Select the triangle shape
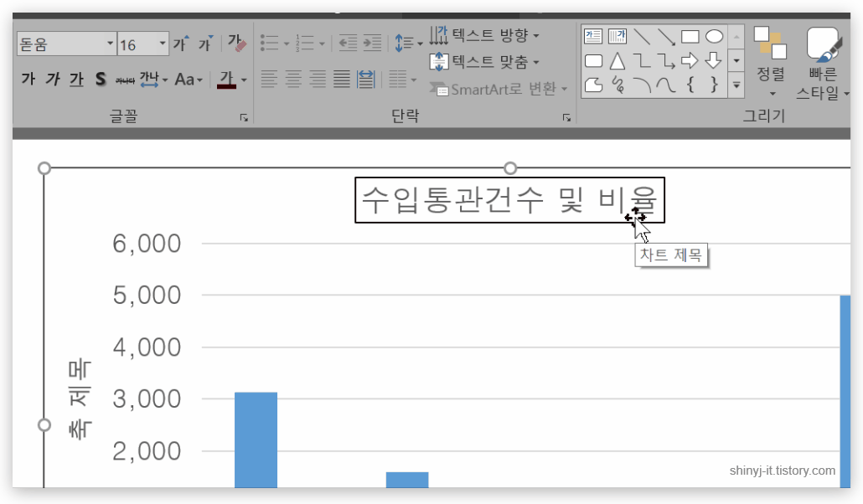 coord(617,60)
